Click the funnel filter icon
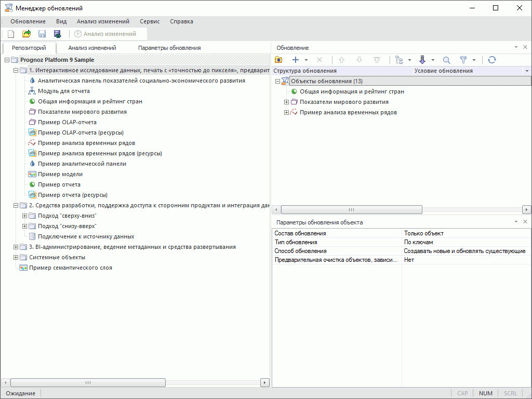532x399 pixels. click(x=463, y=60)
